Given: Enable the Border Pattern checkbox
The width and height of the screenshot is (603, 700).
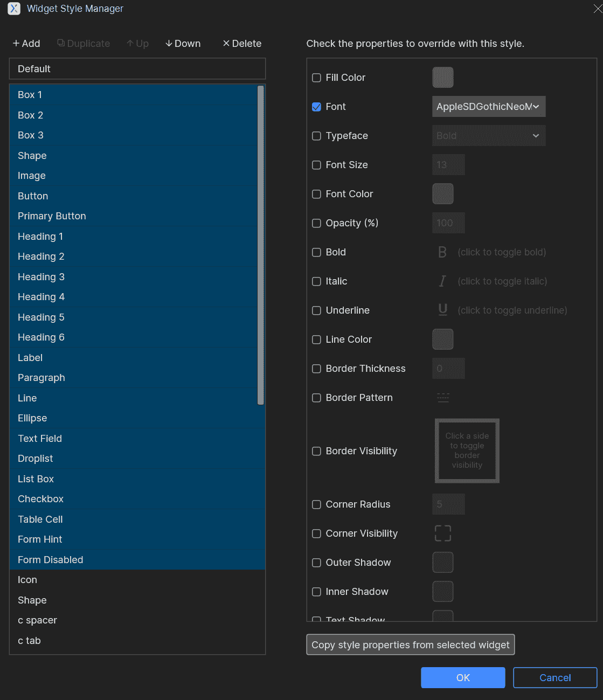Looking at the screenshot, I should point(317,398).
